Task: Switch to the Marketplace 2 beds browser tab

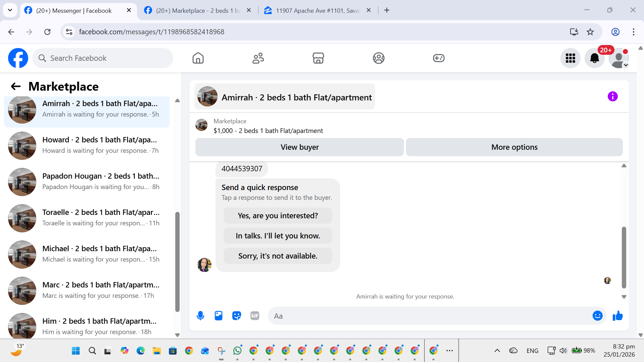Action: pyautogui.click(x=197, y=10)
